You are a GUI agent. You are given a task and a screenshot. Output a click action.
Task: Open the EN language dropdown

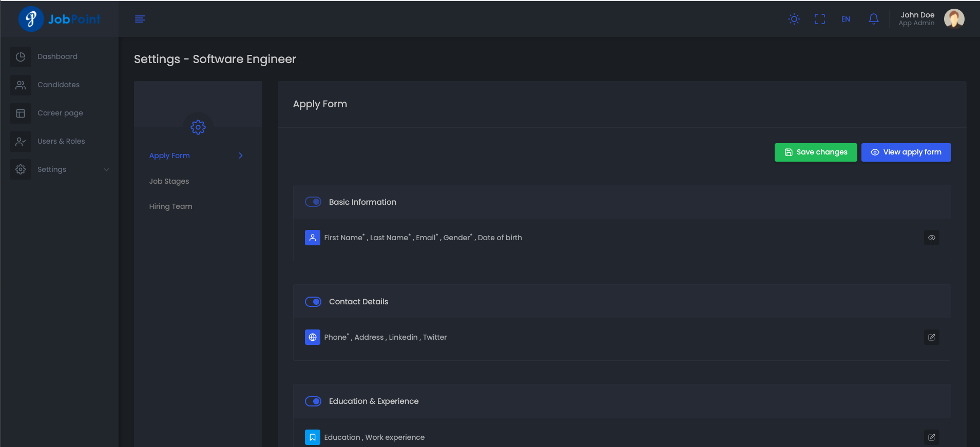point(846,19)
